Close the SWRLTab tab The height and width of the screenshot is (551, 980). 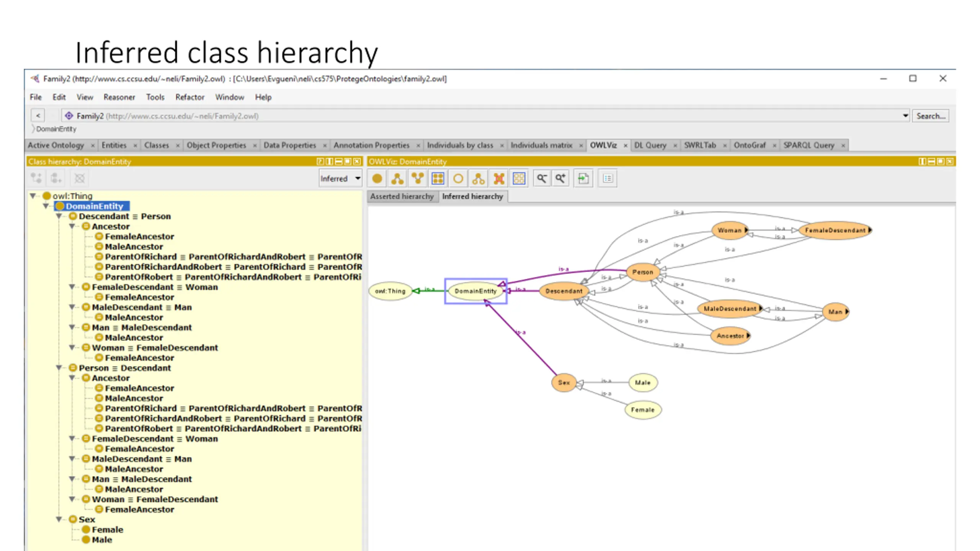click(725, 146)
